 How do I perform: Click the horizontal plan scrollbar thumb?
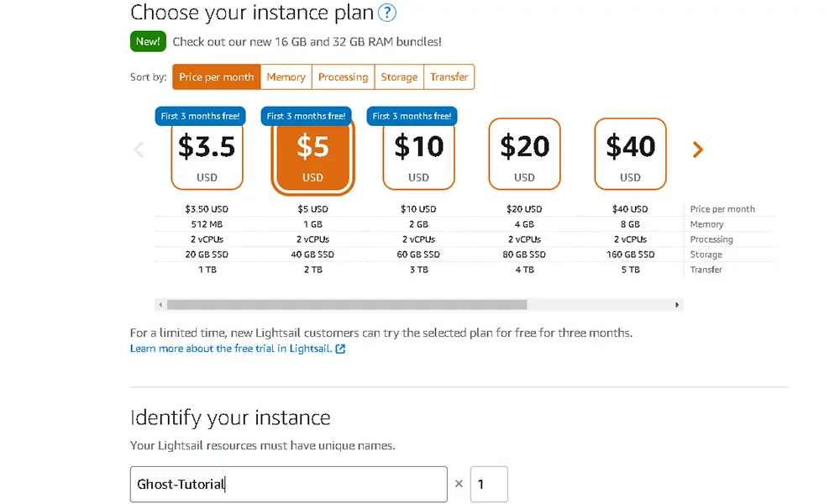(x=347, y=305)
